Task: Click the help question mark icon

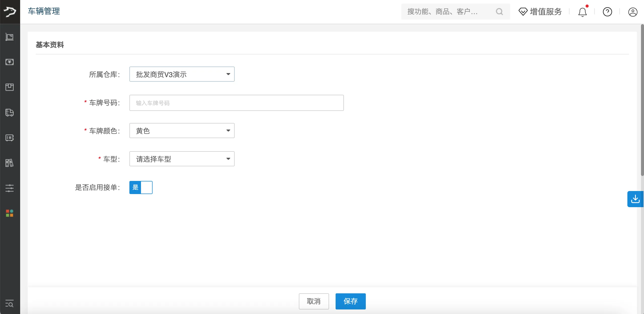Action: point(607,12)
